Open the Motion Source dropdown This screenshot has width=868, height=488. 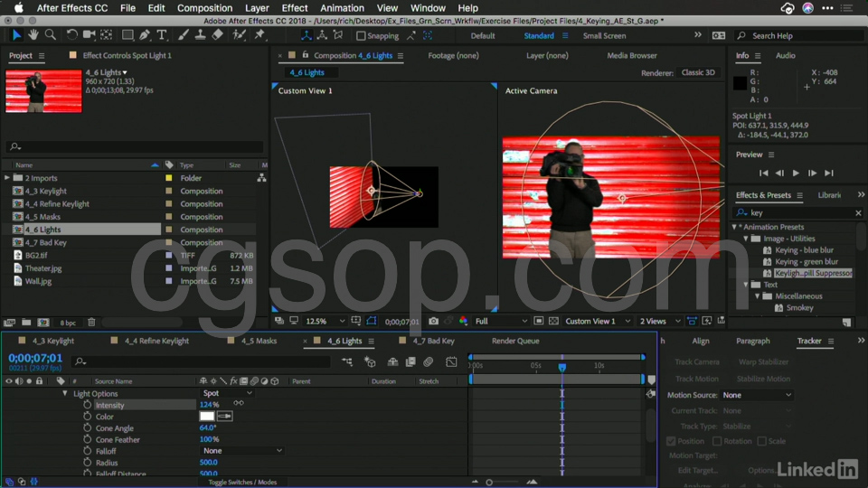click(x=757, y=395)
